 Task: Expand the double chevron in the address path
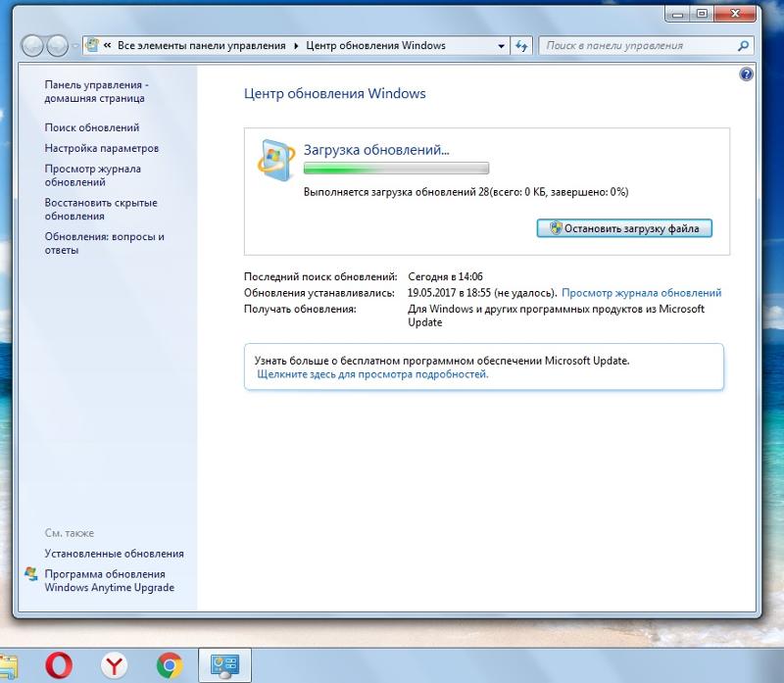107,45
